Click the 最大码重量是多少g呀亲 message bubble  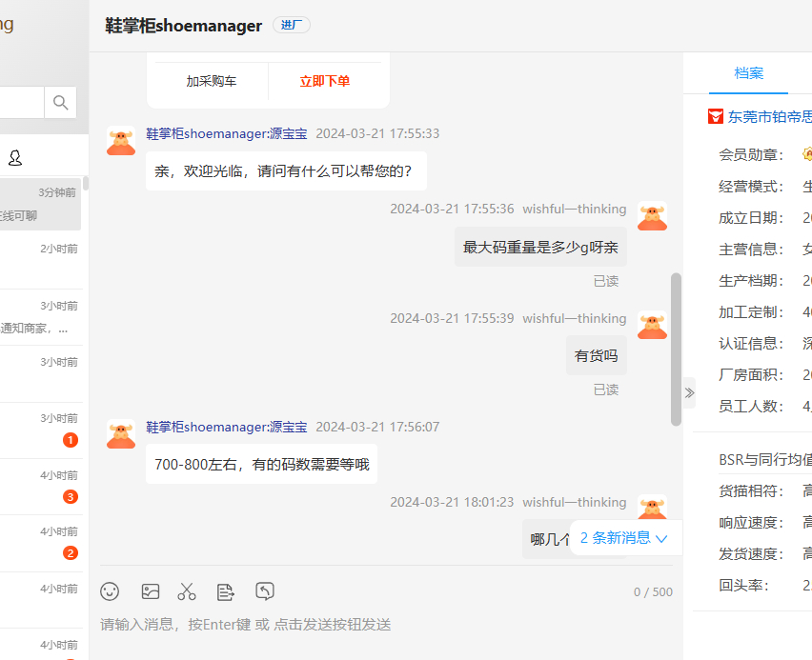[540, 248]
